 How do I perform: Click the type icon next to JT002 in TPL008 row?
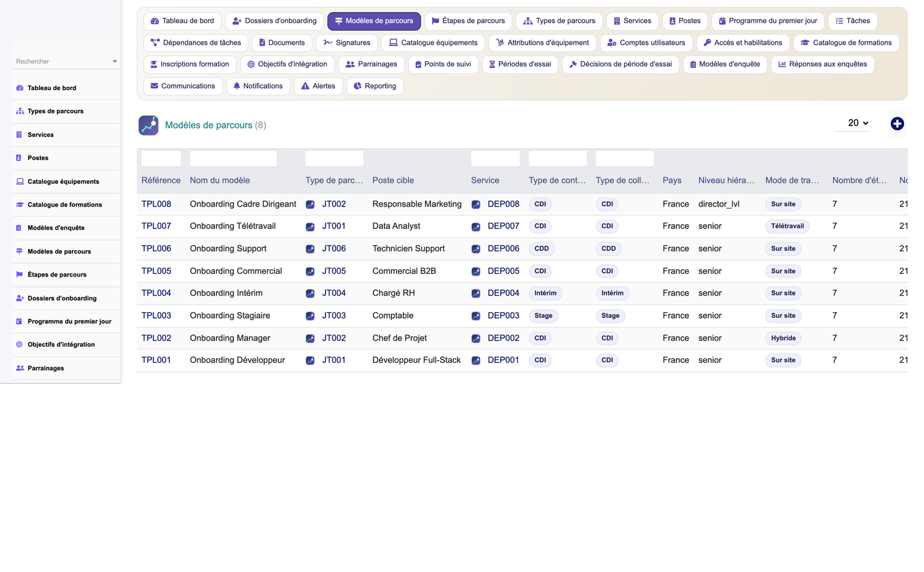(x=310, y=204)
